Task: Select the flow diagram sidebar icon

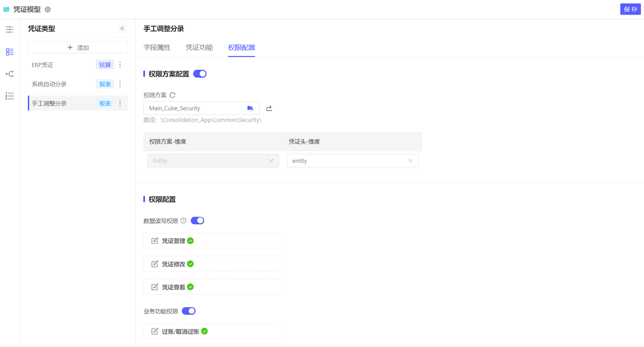Action: (x=10, y=74)
